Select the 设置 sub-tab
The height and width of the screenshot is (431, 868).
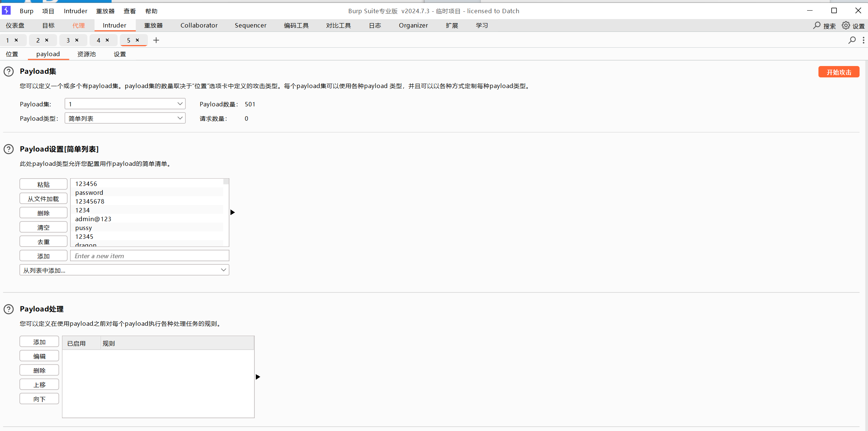click(120, 54)
